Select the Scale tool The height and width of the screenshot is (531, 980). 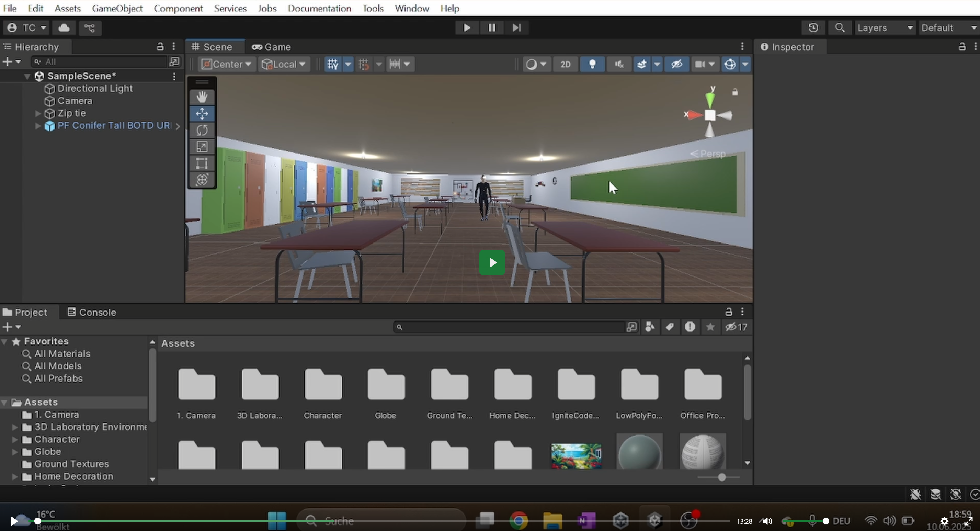202,147
